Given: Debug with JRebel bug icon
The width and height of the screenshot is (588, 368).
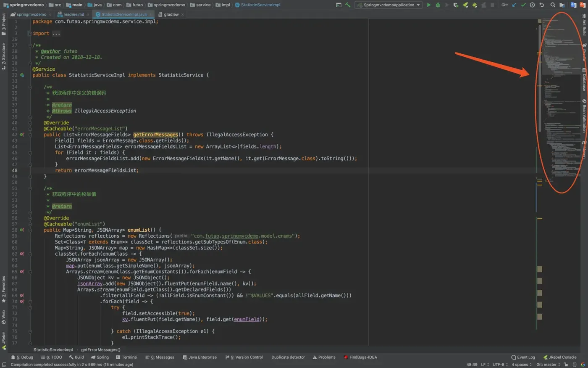Looking at the screenshot, I should click(x=475, y=5).
